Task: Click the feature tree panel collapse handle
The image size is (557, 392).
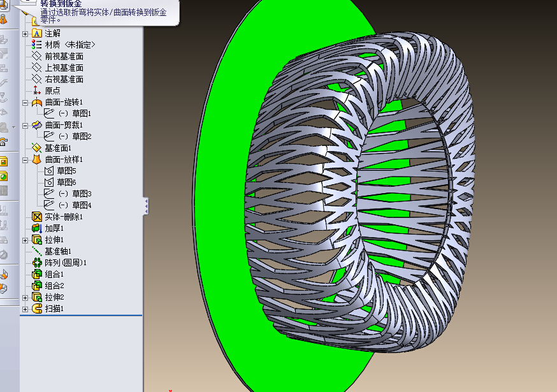Action: (x=146, y=206)
